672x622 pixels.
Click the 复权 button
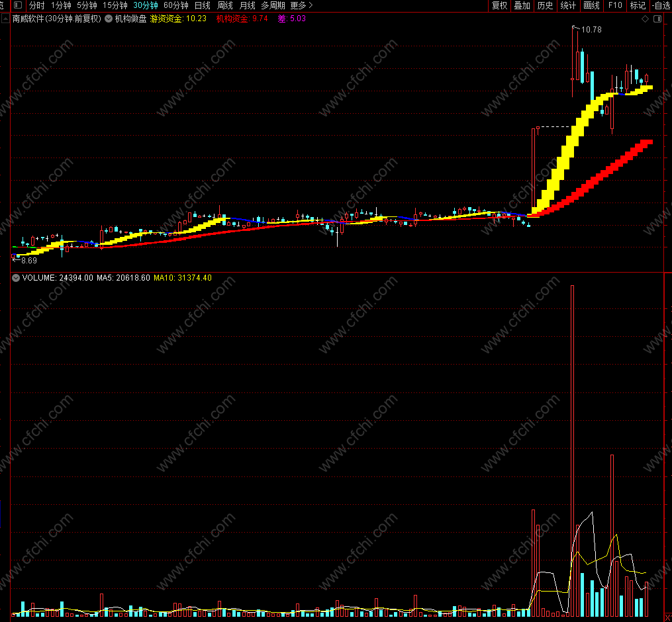click(499, 5)
